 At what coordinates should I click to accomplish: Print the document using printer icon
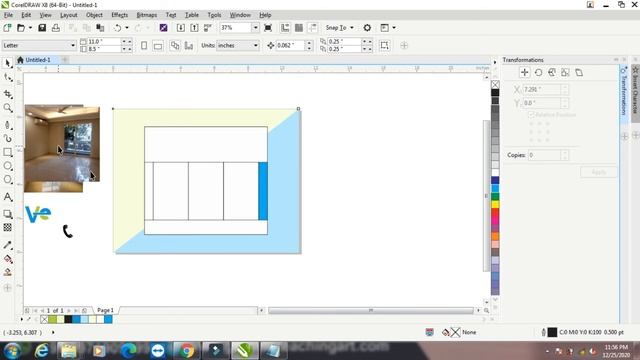click(x=56, y=28)
